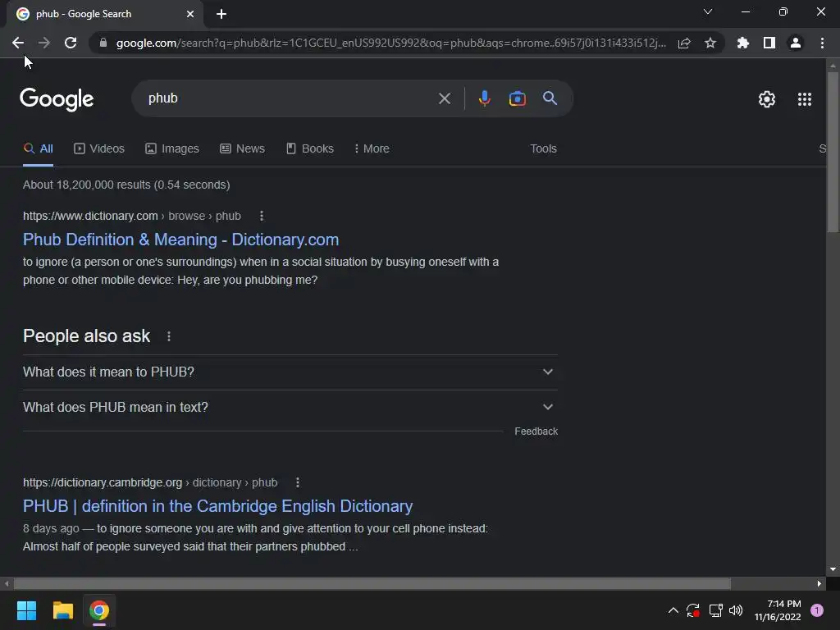Open the Chrome profile avatar
This screenshot has height=630, width=840.
coord(796,43)
